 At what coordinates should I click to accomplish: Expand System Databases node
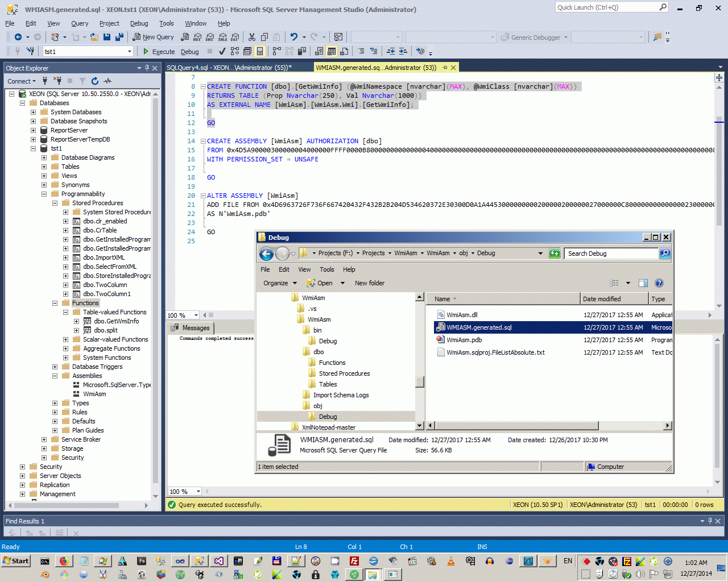[x=33, y=112]
